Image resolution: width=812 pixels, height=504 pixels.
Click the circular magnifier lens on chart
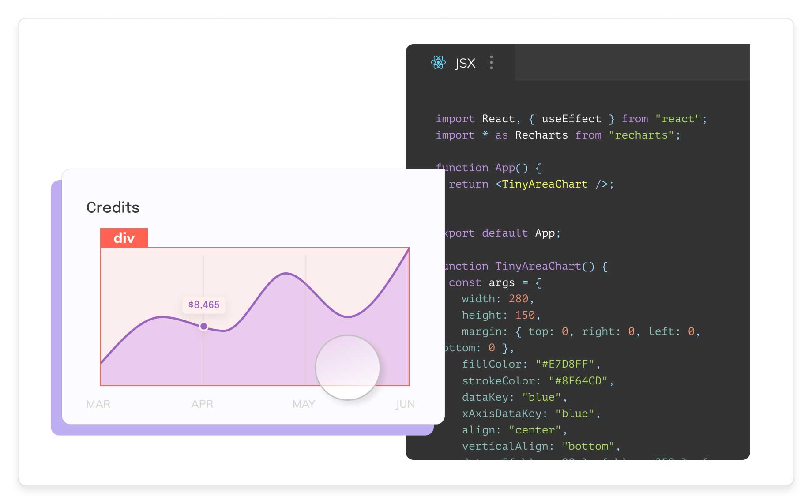348,368
